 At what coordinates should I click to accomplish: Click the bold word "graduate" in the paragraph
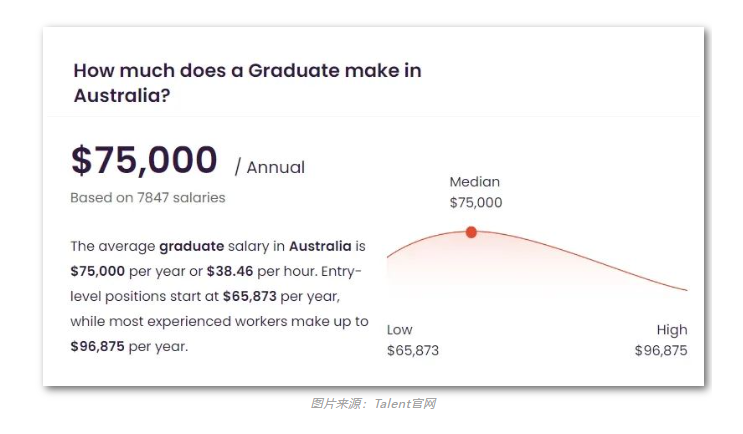(x=191, y=246)
